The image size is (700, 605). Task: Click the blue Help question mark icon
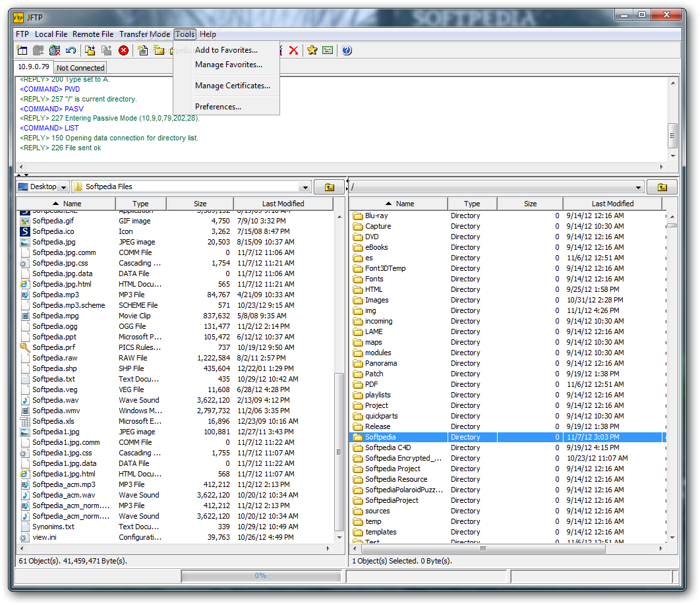click(347, 50)
